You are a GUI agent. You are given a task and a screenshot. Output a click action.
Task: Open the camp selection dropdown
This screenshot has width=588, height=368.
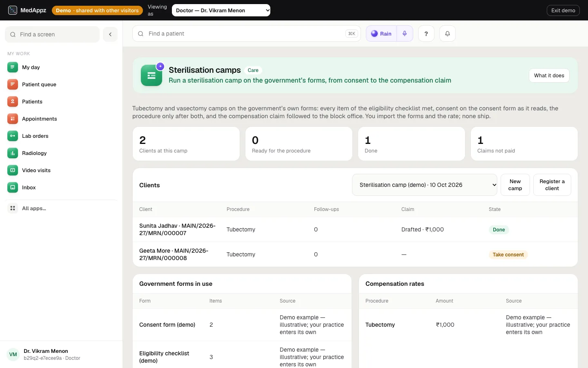[425, 185]
